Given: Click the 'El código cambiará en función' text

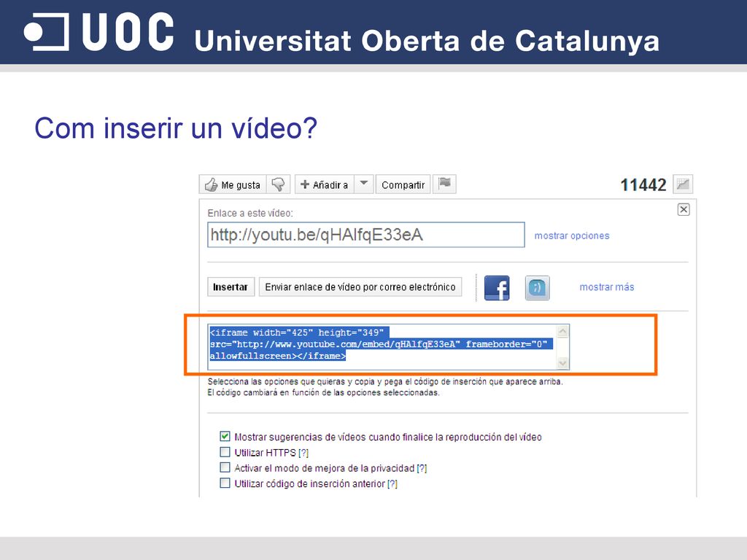Looking at the screenshot, I should (323, 393).
